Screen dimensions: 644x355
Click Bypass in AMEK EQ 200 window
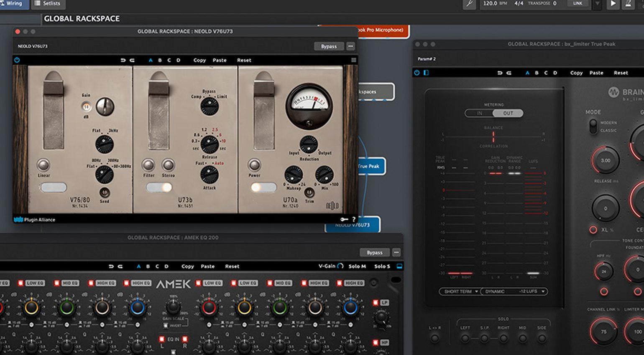[375, 252]
